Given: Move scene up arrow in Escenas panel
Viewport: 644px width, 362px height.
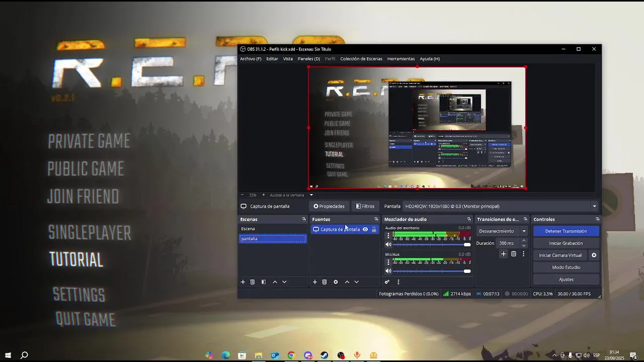Looking at the screenshot, I should click(275, 282).
